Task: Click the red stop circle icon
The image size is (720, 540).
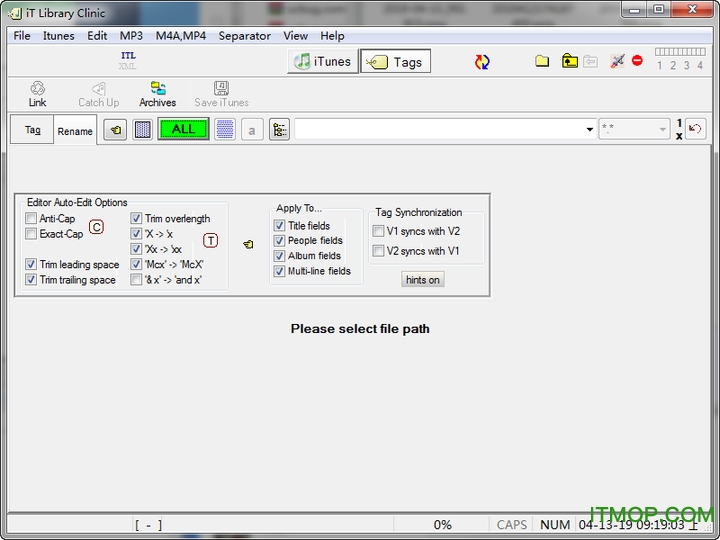Action: coord(637,62)
